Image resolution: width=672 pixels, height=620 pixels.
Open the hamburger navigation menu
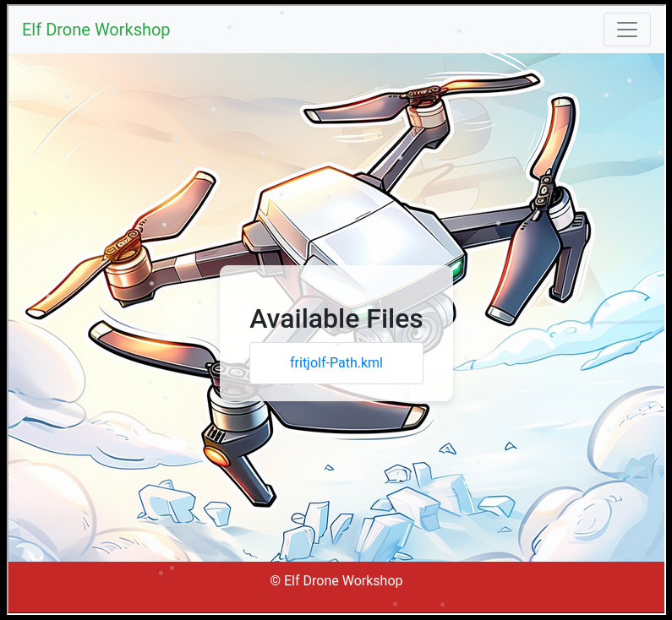[x=626, y=30]
